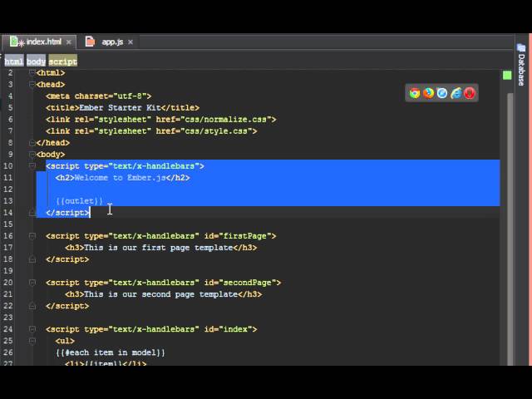Click fold end marker on line 18
Viewport: 532px width, 399px height.
tap(32, 259)
